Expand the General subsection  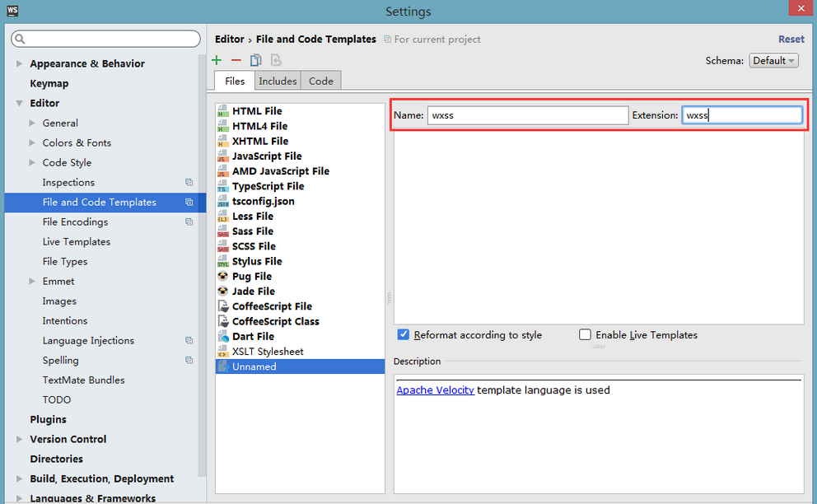coord(32,123)
